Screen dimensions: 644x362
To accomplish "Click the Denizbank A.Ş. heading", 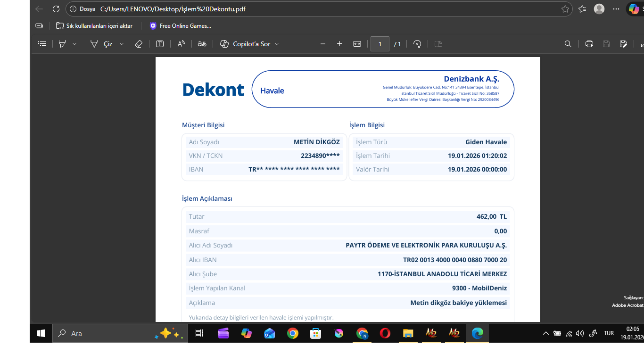I will point(471,79).
